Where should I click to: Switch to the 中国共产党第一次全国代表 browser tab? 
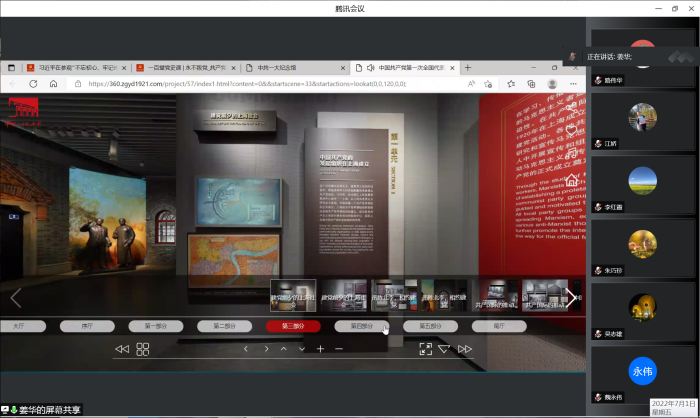pos(405,68)
